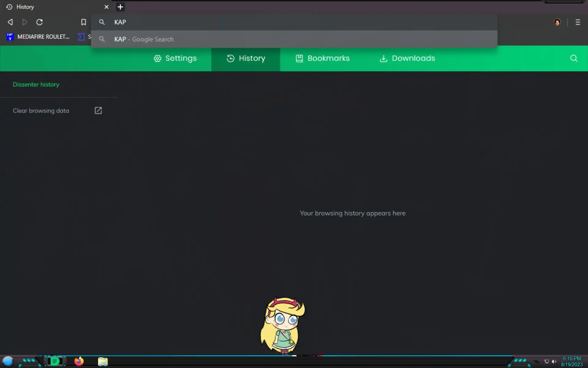Switch to the Downloads tab
This screenshot has height=368, width=588.
(x=407, y=58)
